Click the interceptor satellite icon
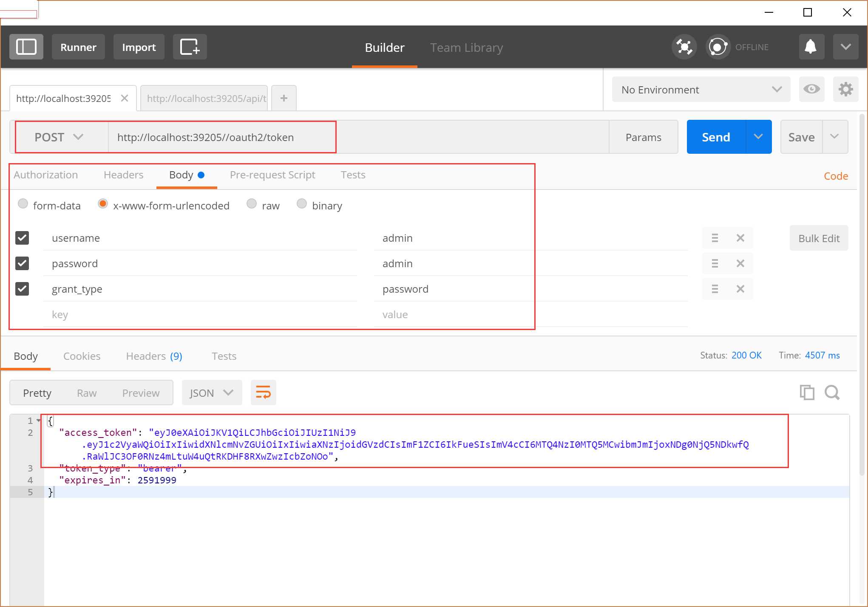 point(684,47)
